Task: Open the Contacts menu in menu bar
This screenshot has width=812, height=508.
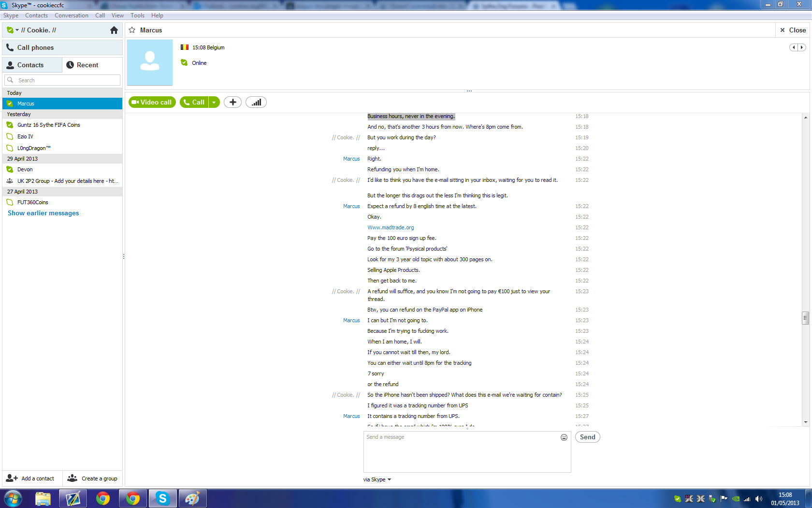Action: (37, 15)
